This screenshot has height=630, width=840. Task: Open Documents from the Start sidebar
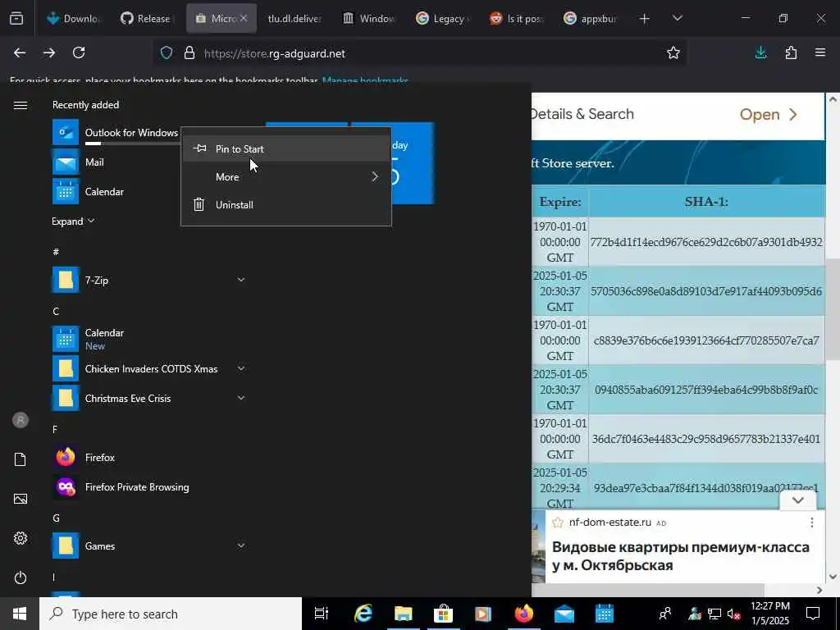[x=21, y=459]
